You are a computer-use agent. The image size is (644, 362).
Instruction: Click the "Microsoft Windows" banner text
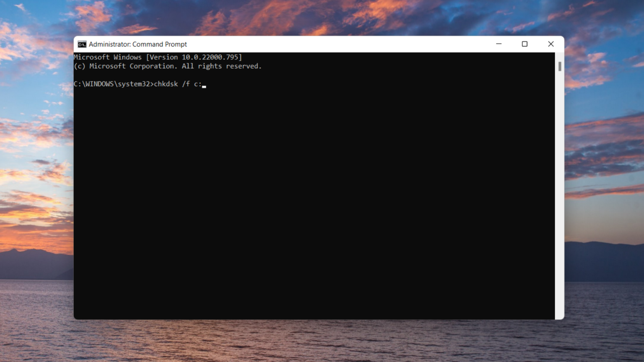click(x=108, y=57)
